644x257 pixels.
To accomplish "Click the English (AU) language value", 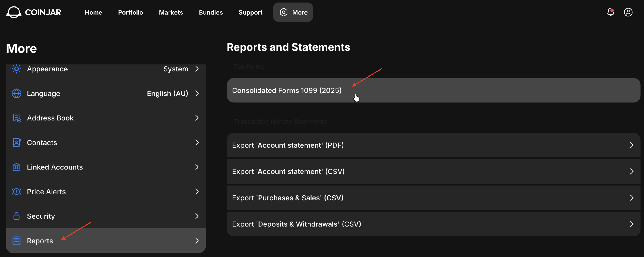I will (167, 93).
